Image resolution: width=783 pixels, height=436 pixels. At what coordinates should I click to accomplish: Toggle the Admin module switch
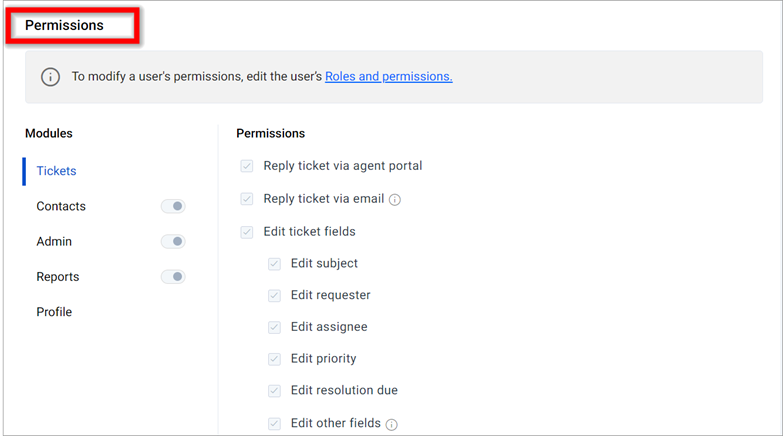173,242
